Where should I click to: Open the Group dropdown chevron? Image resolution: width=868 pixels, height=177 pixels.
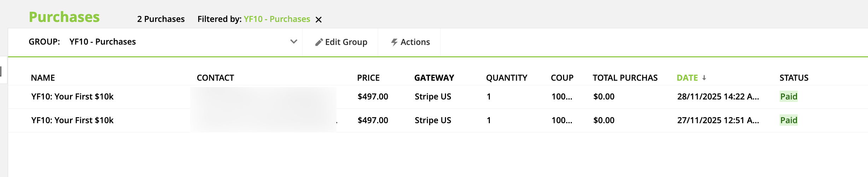point(293,42)
